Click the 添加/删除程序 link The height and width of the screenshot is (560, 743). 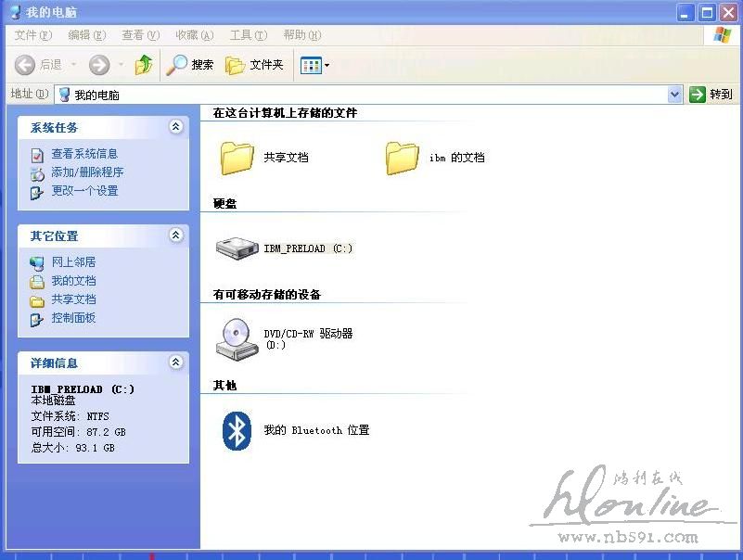click(87, 172)
